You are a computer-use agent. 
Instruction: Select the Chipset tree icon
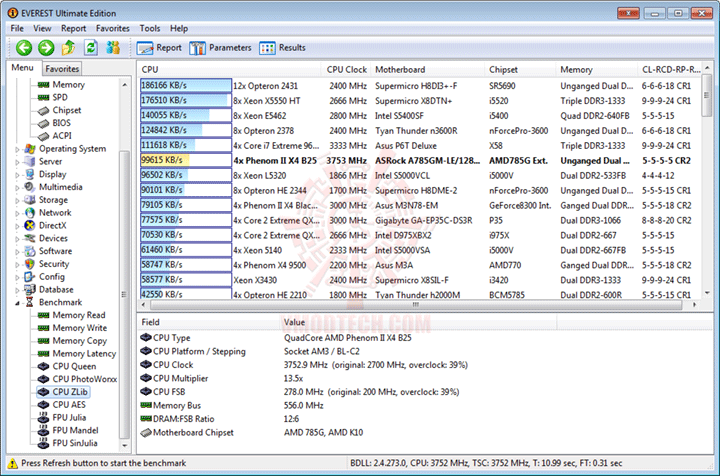pyautogui.click(x=44, y=111)
